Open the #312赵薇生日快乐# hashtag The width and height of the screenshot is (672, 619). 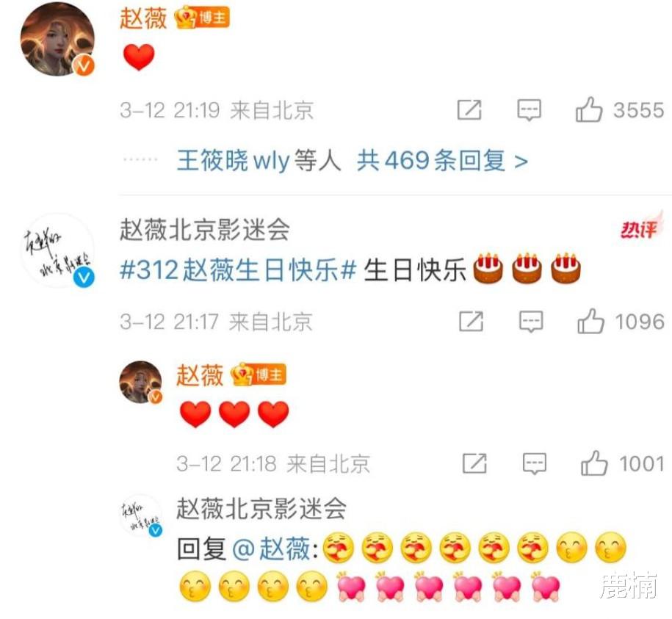238,270
